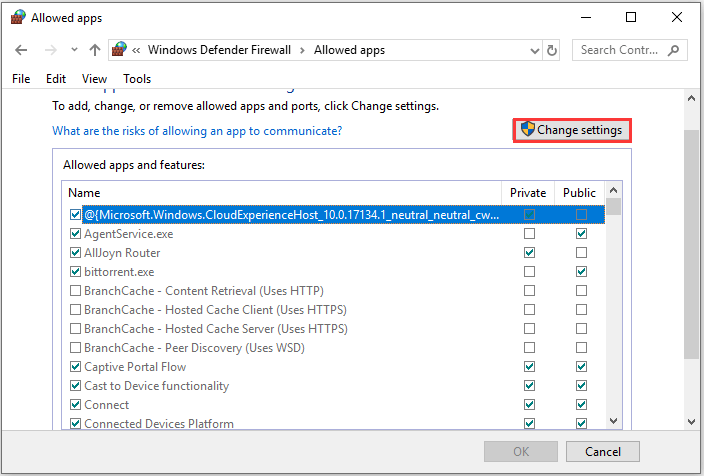Image resolution: width=704 pixels, height=476 pixels.
Task: Click the Cancel button
Action: pyautogui.click(x=603, y=451)
